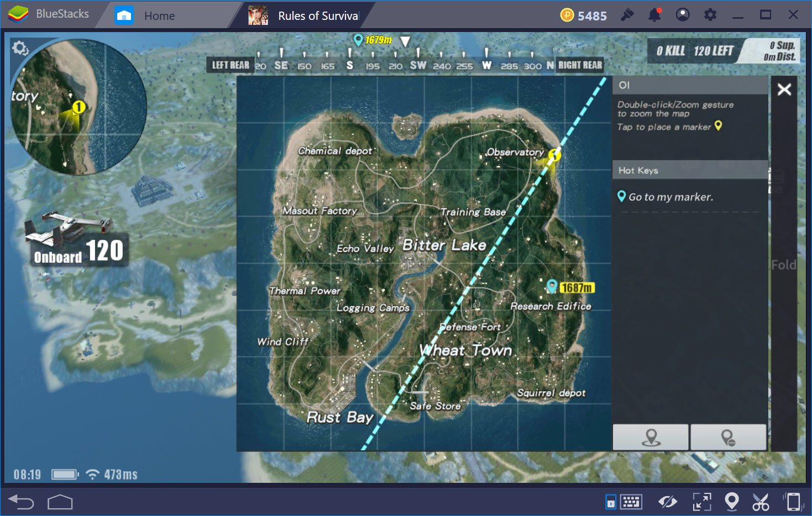Click Logging Camps on the map

click(x=373, y=308)
